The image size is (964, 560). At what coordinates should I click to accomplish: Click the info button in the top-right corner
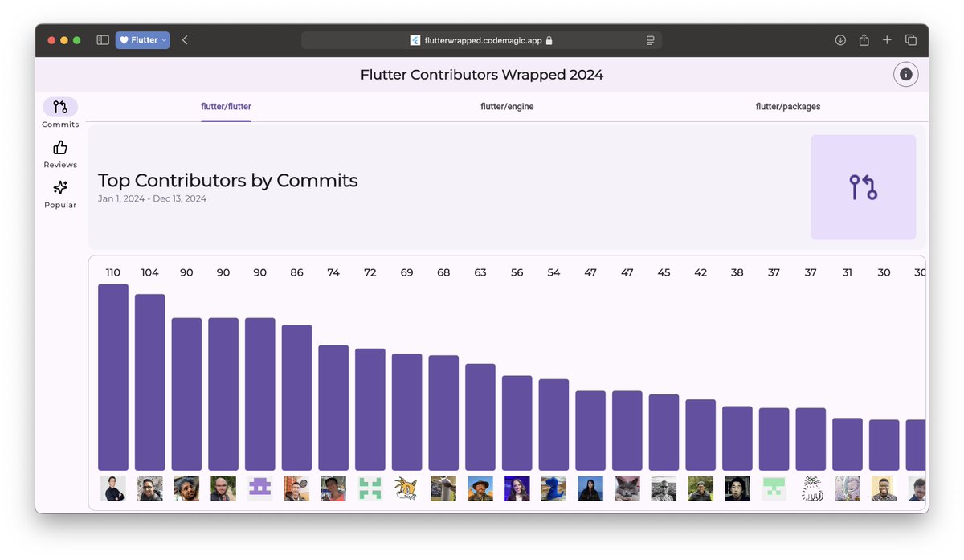[x=905, y=74]
